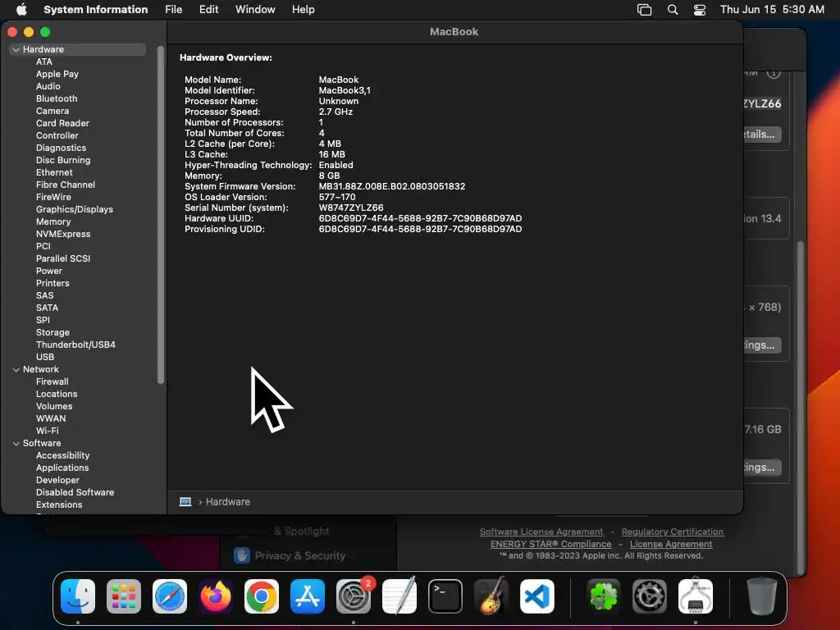Collapse the Network section
Image resolution: width=840 pixels, height=630 pixels.
(16, 370)
